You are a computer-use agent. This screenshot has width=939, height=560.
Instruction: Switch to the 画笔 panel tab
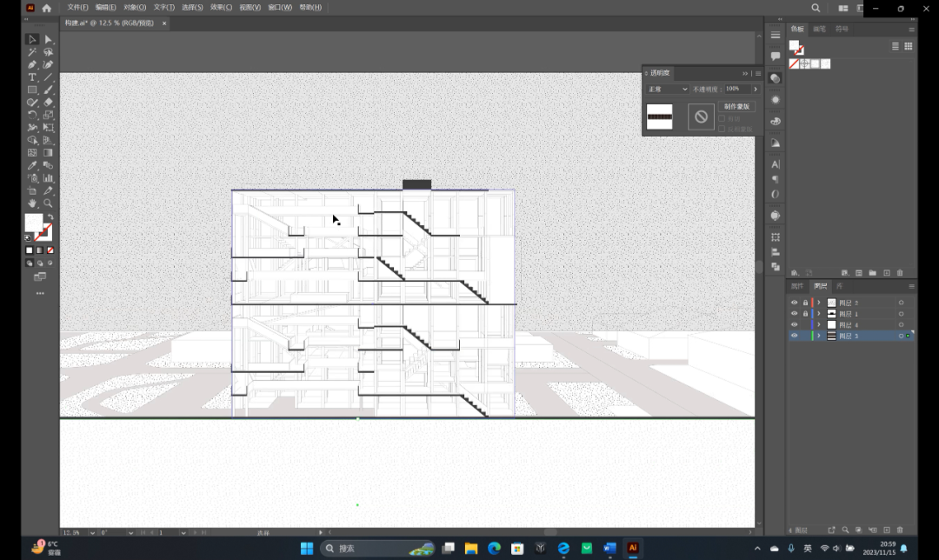[819, 29]
